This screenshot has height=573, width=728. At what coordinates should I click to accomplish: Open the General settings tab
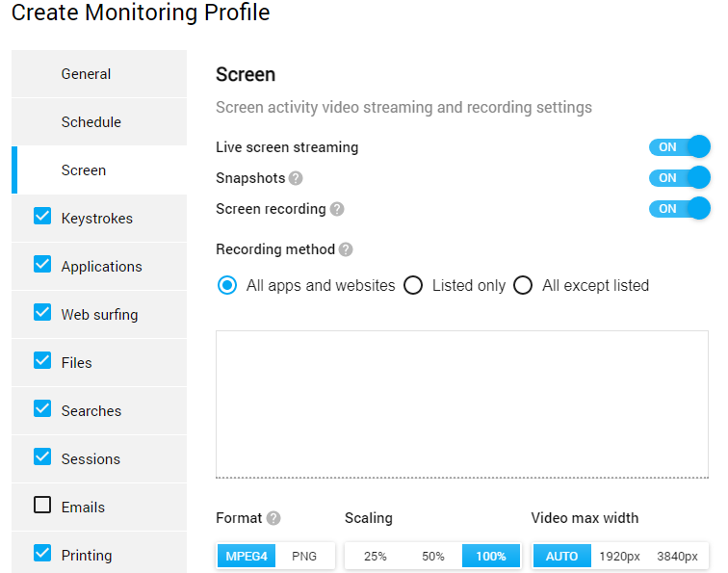click(x=99, y=74)
